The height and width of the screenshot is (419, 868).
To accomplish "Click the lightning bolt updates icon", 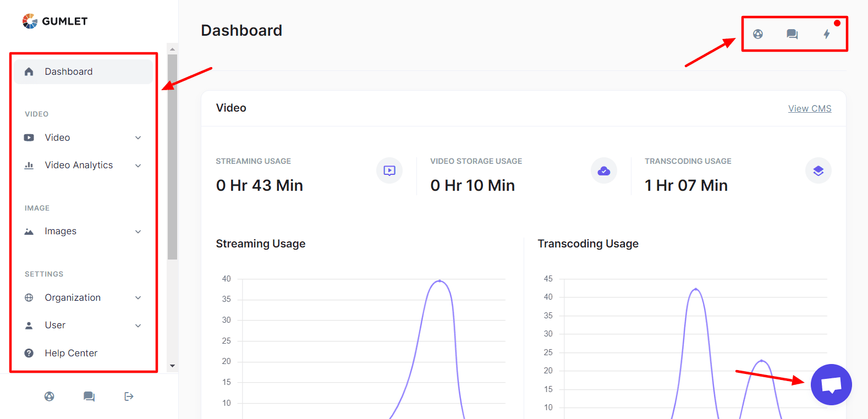I will pos(826,34).
